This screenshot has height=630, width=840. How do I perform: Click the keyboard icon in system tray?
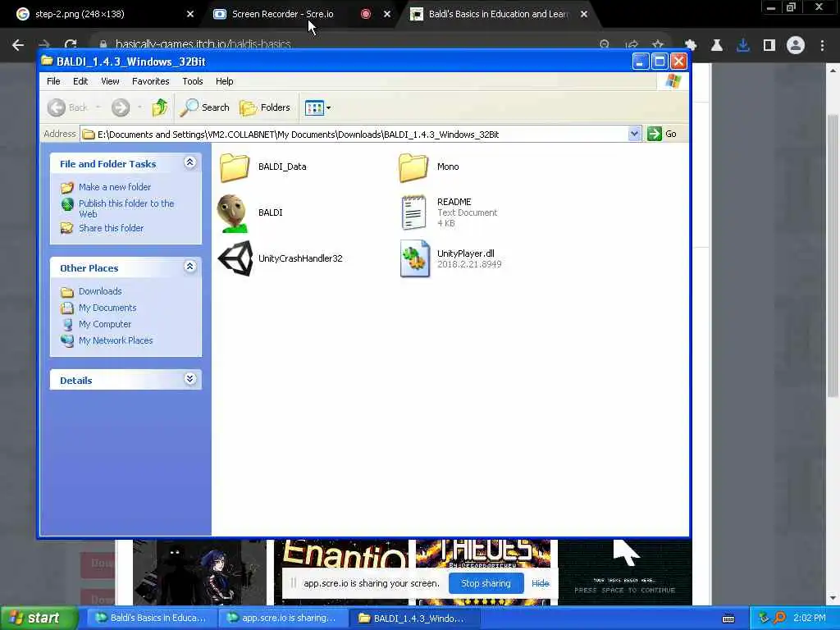coord(728,619)
